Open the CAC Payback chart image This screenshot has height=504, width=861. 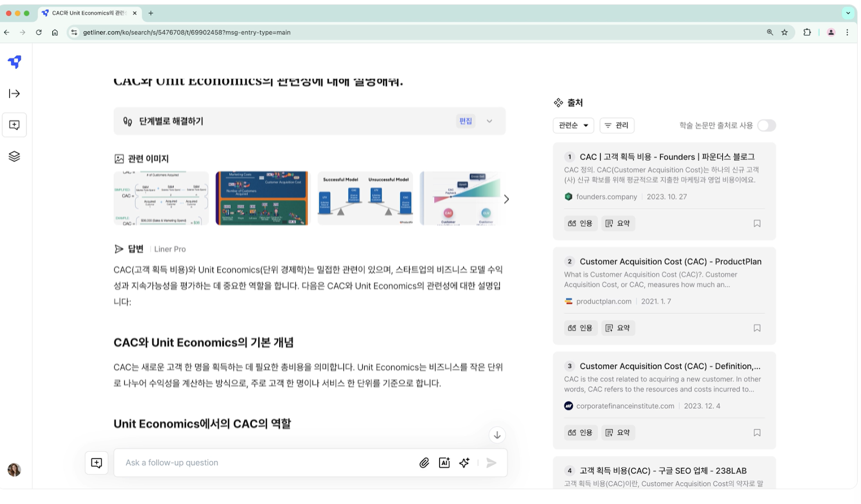460,198
